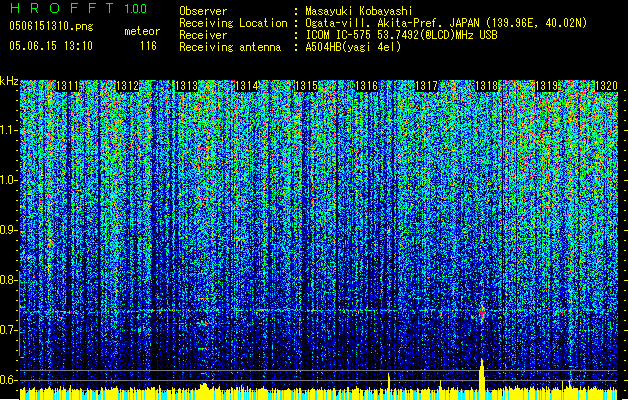The width and height of the screenshot is (629, 400).
Task: Click the Receiving Location value text
Action: [x=446, y=23]
